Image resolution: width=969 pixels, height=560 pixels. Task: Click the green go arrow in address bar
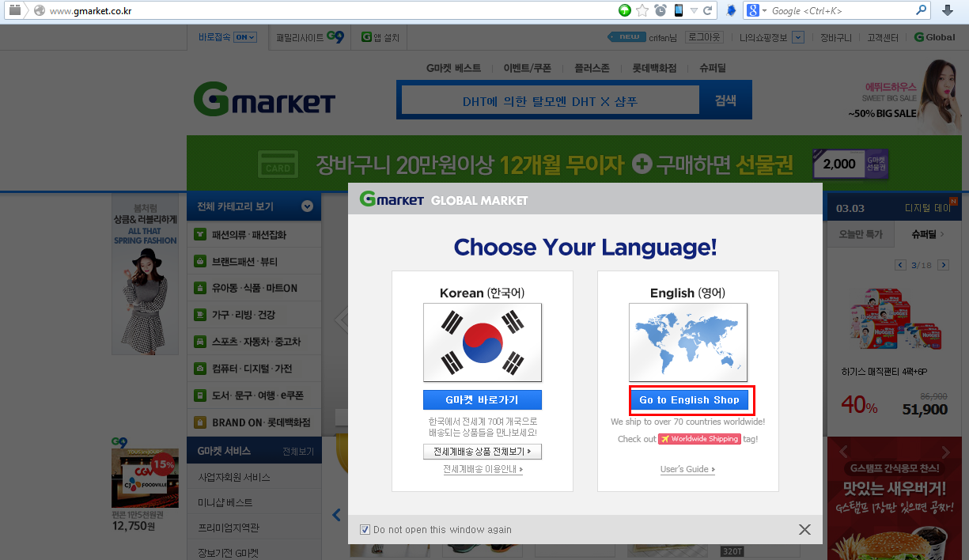625,10
